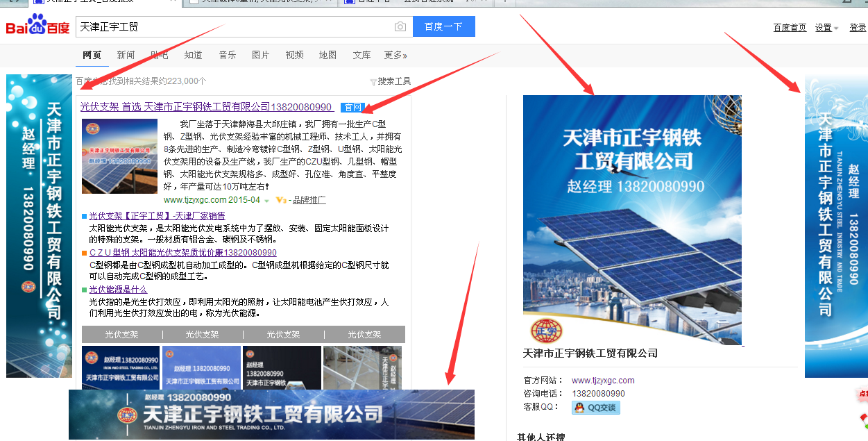Open link 光伏支架【正宇工贸】-天津厂家销售
This screenshot has width=868, height=441.
pos(158,216)
